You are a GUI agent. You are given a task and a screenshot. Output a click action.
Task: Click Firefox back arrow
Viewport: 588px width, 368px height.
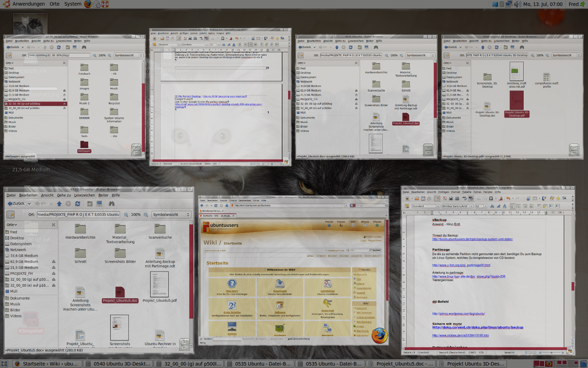point(202,205)
